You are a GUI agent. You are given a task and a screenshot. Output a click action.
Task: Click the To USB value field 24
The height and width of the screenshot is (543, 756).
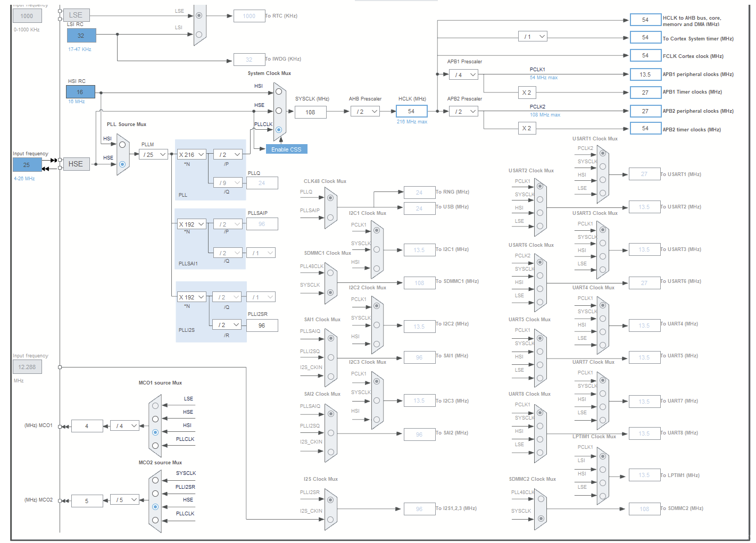(x=419, y=208)
